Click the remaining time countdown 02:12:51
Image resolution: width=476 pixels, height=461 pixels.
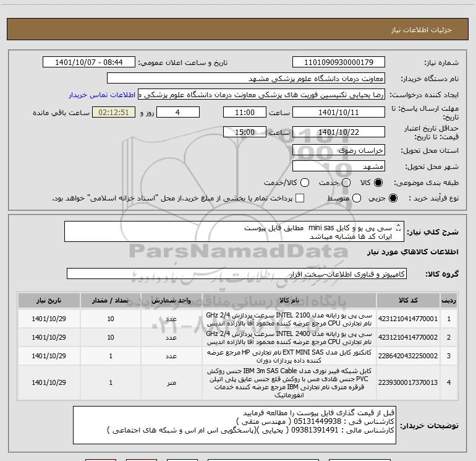tap(114, 112)
